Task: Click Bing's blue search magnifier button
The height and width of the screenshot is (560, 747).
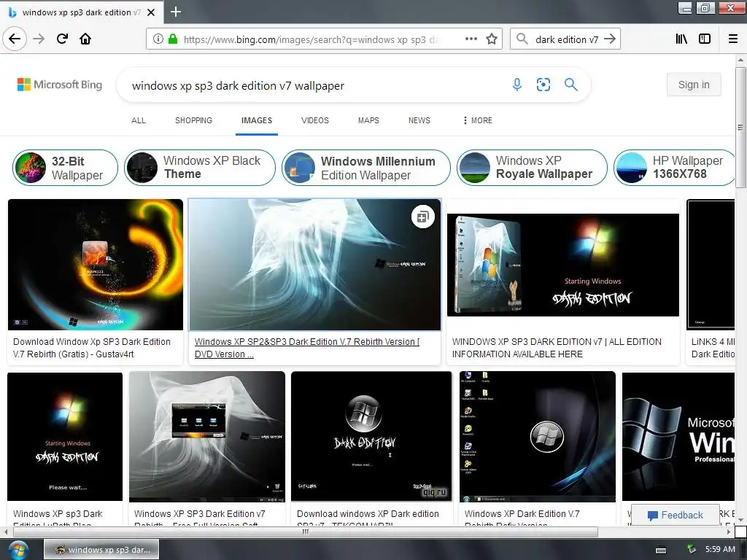Action: [x=570, y=85]
